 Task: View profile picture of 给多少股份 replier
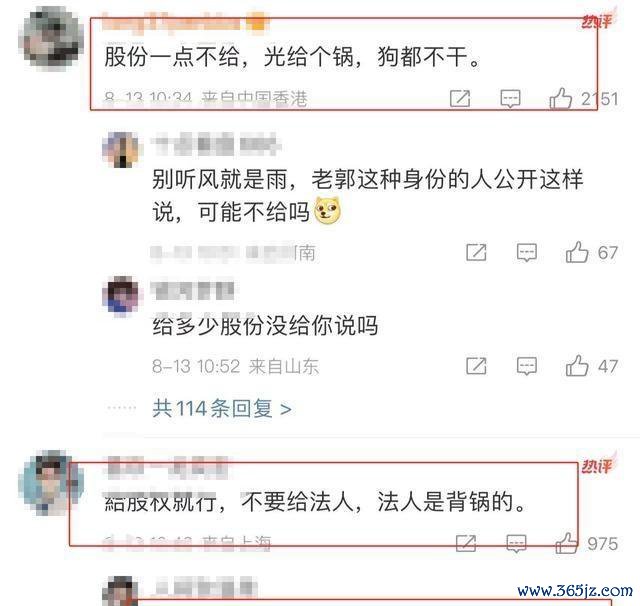tap(120, 296)
